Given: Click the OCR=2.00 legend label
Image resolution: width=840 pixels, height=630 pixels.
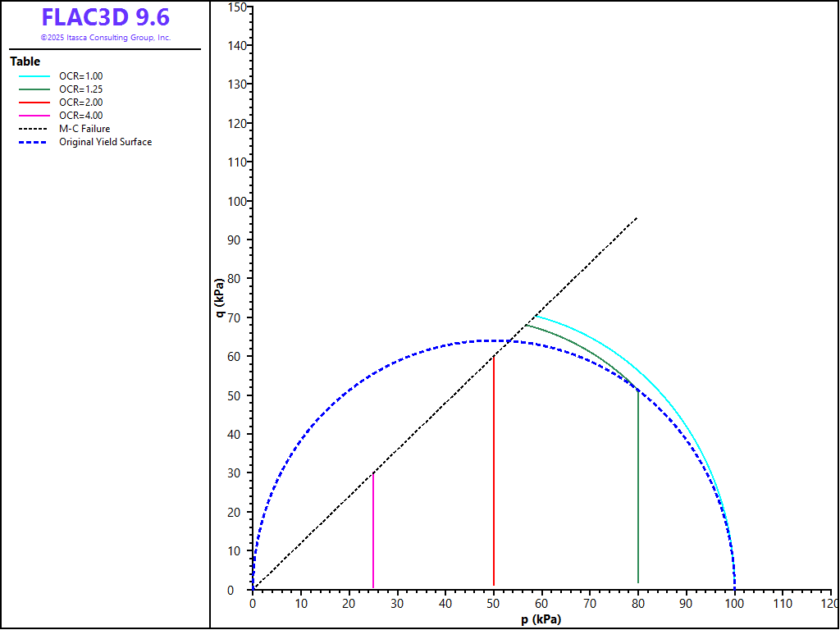Looking at the screenshot, I should 80,103.
